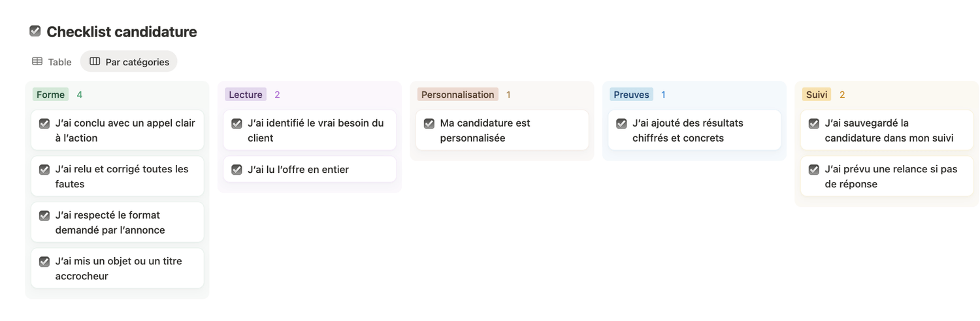Click the Table view grid icon

(x=37, y=61)
